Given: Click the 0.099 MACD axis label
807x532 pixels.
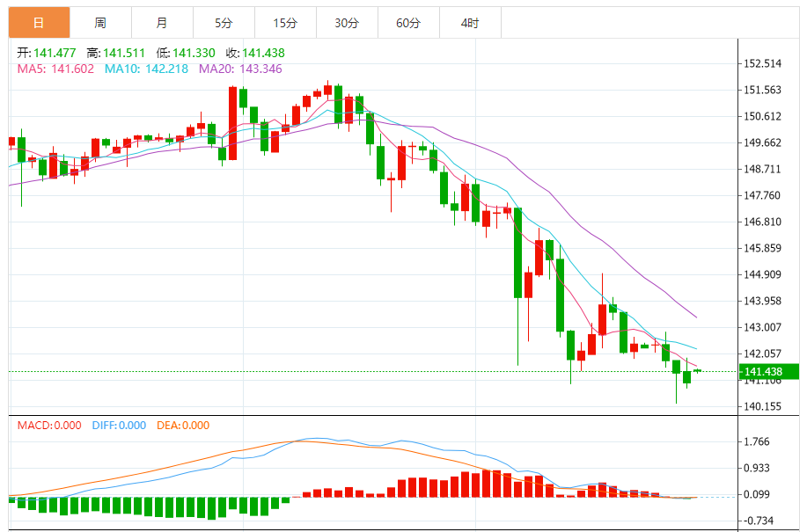Looking at the screenshot, I should [757, 494].
